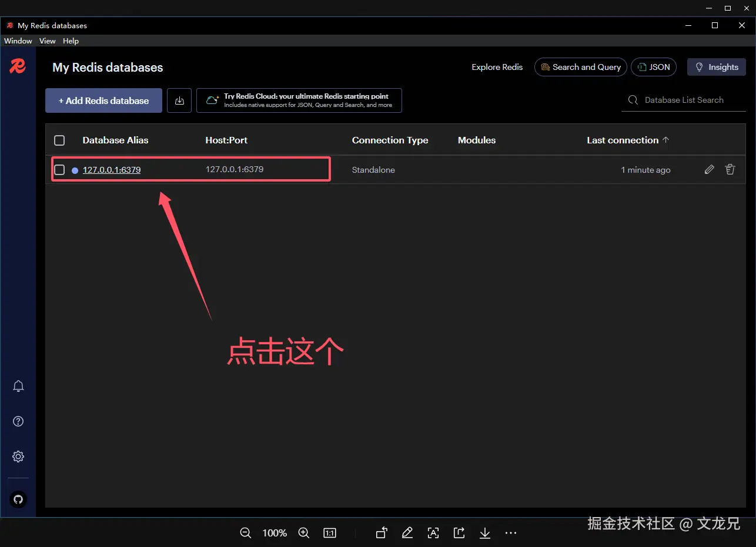Click the zoom in magnifier icon
The image size is (756, 547).
pos(304,533)
